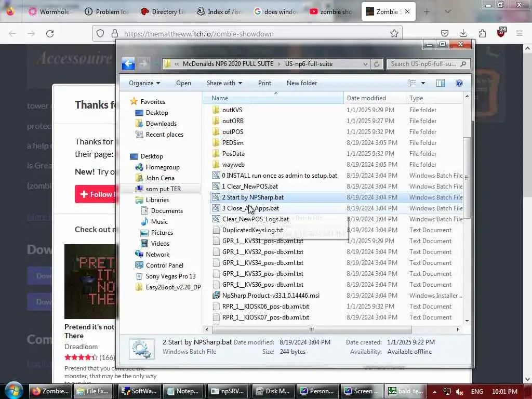Sort files by the Name column header
Viewport: 532px width, 399px height.
coord(273,98)
